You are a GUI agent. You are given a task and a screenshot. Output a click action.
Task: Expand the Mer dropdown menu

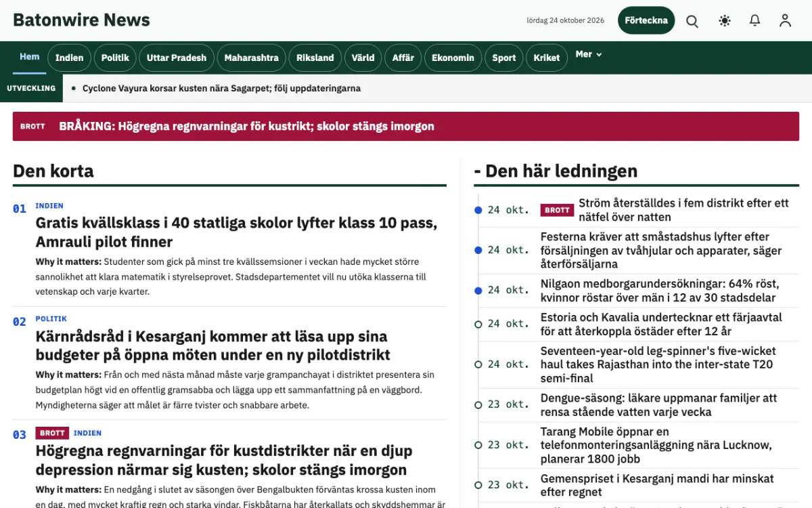coord(589,54)
